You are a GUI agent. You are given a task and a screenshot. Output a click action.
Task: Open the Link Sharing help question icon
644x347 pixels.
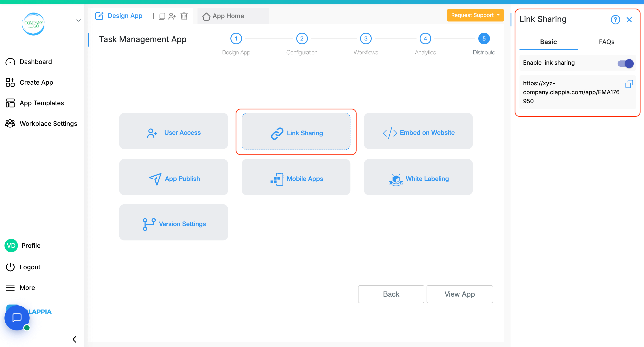click(615, 19)
